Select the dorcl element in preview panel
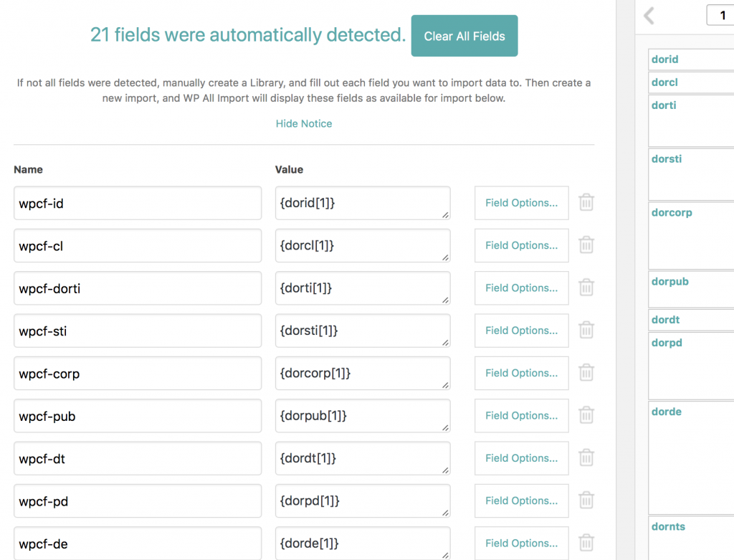734x560 pixels. [x=664, y=82]
